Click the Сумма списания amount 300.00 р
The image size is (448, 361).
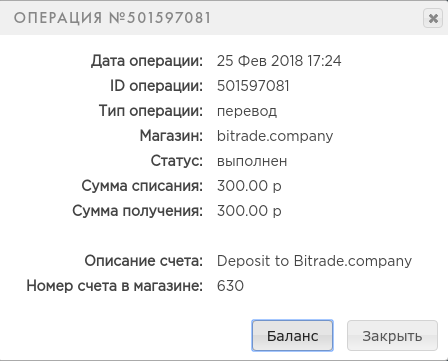pyautogui.click(x=249, y=186)
